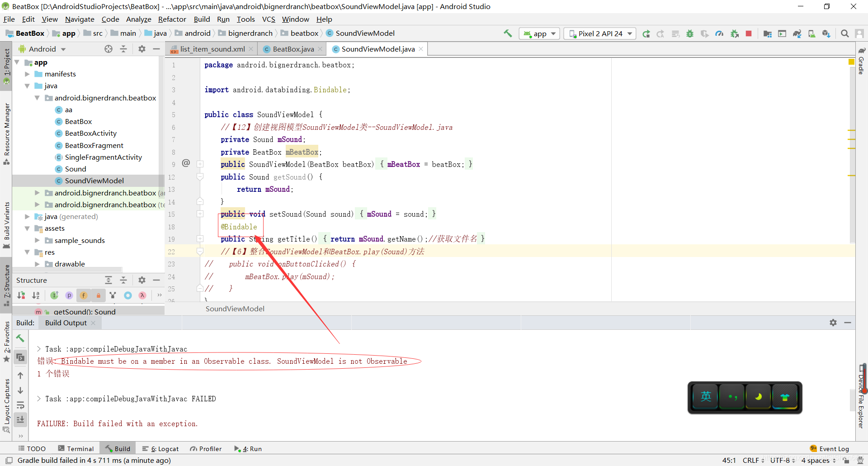The image size is (868, 466).
Task: Open the Logcat tool window tab
Action: tap(160, 449)
